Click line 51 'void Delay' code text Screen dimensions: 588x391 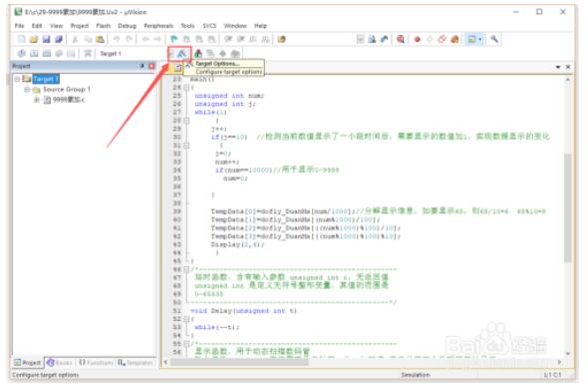point(243,310)
